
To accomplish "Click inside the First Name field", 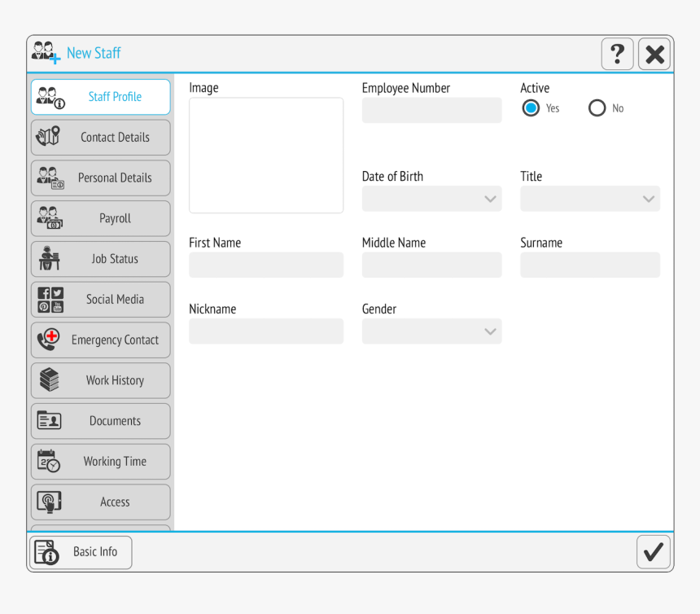I will point(266,264).
